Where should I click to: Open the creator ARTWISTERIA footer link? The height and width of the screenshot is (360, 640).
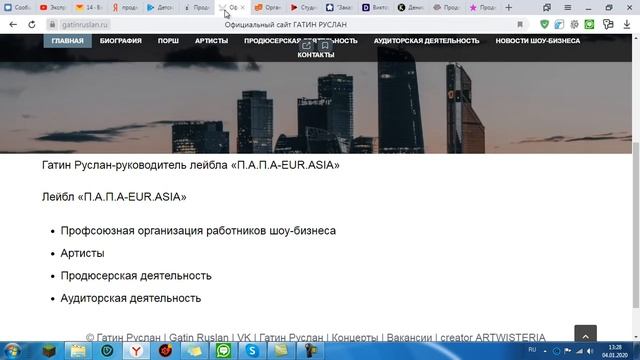(x=493, y=338)
